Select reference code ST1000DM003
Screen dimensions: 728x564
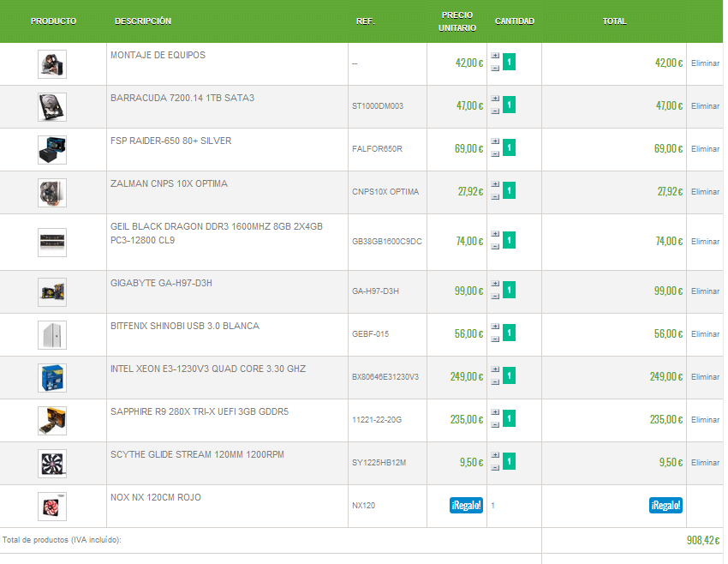click(x=378, y=106)
